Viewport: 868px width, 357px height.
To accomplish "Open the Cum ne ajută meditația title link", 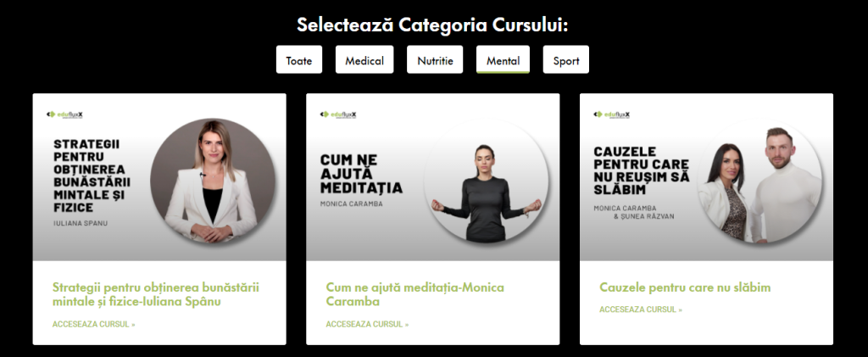I will click(x=415, y=294).
